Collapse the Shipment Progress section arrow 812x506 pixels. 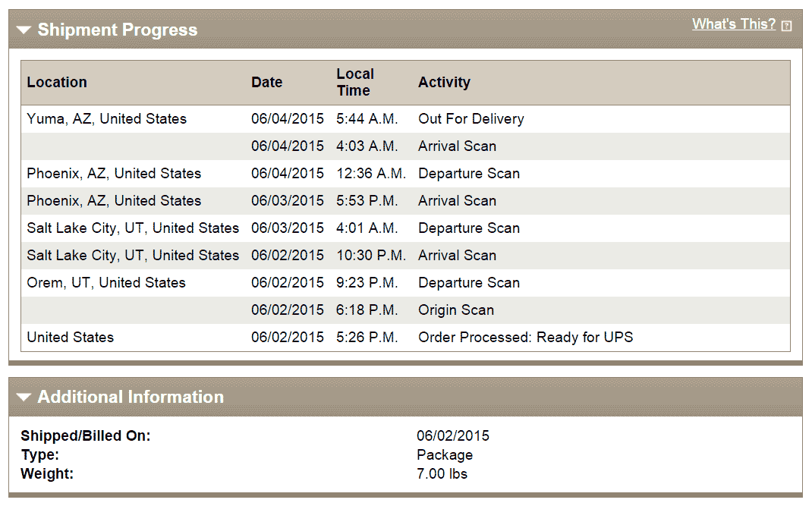pyautogui.click(x=24, y=30)
